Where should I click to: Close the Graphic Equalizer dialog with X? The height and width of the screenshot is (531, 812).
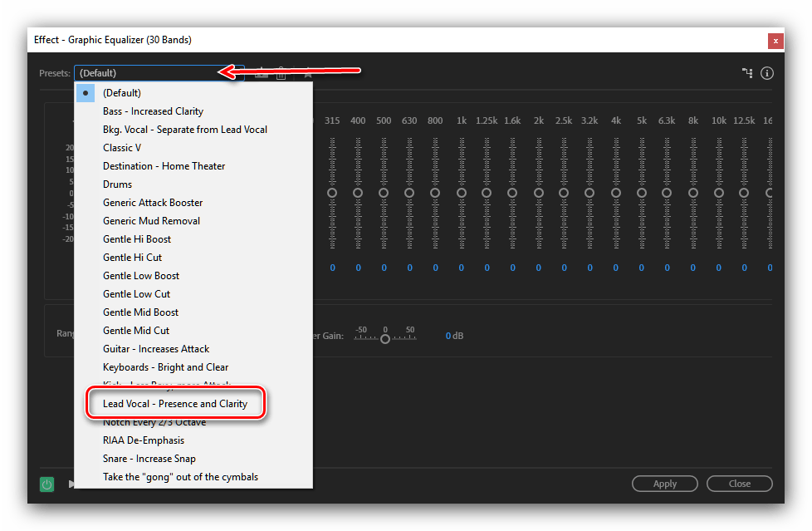(775, 41)
